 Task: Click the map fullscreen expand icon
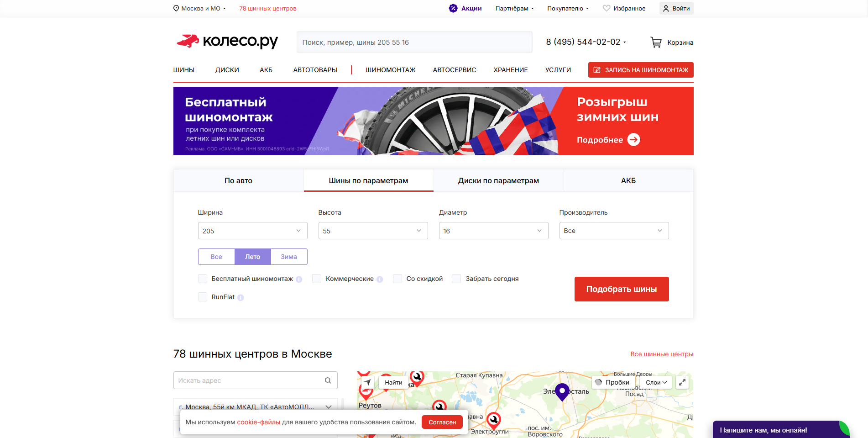[x=682, y=382]
